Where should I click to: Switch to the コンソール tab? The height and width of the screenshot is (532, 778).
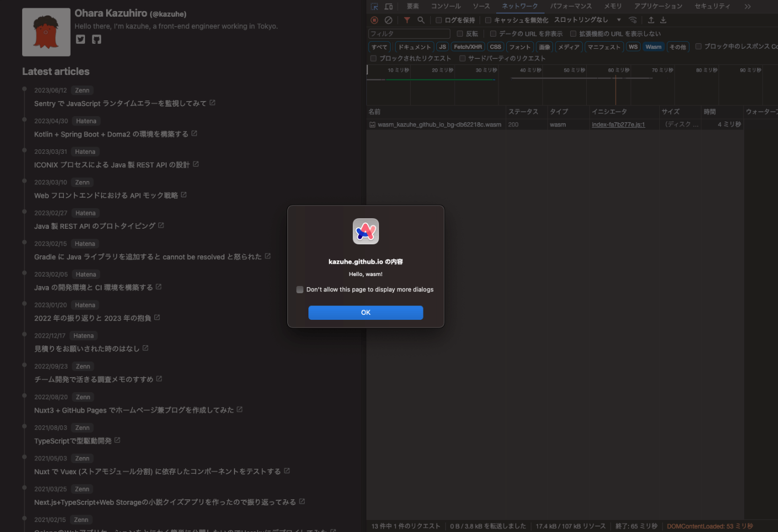pos(446,6)
